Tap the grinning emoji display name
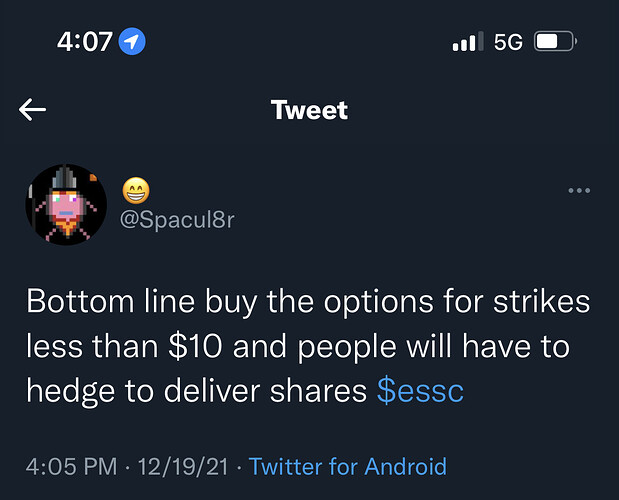619x500 pixels. (x=136, y=191)
